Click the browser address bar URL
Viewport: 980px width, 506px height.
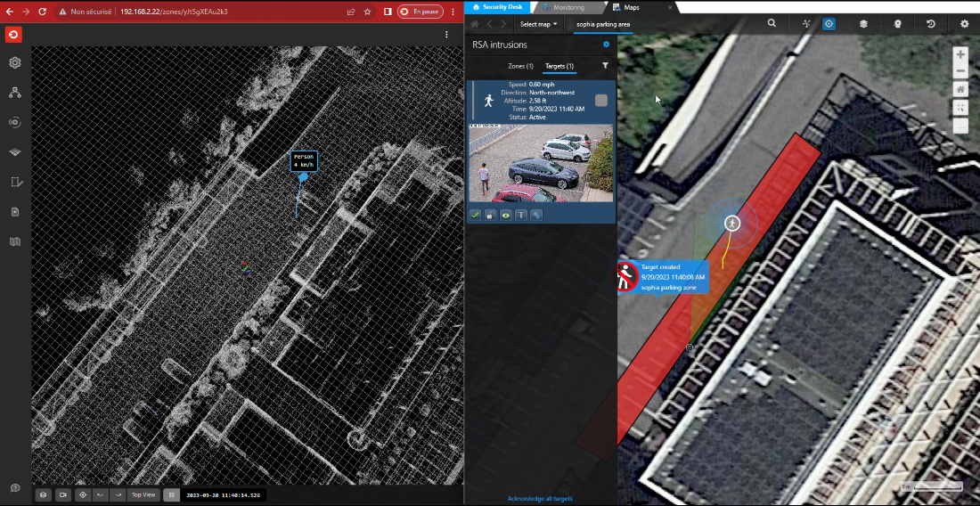pyautogui.click(x=174, y=12)
